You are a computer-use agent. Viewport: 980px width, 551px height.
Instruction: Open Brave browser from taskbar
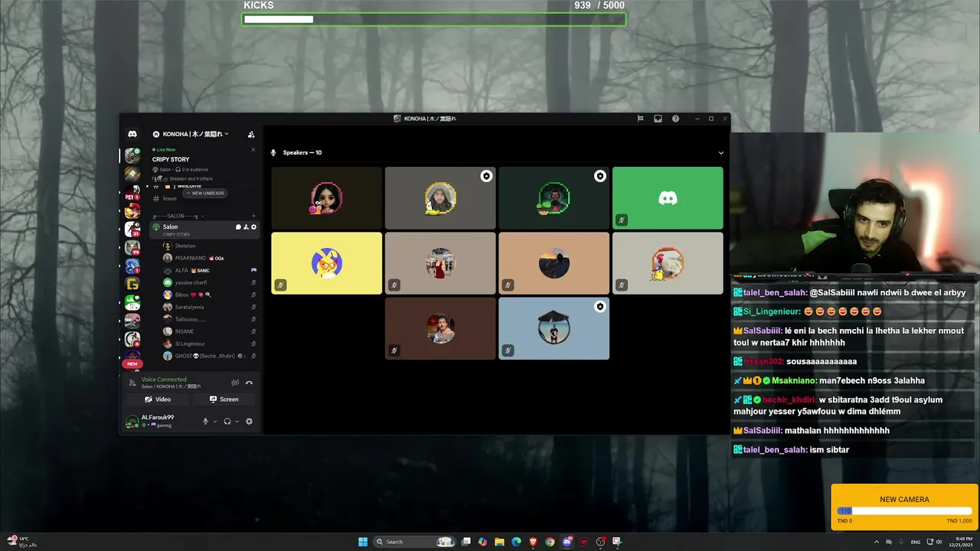(533, 542)
